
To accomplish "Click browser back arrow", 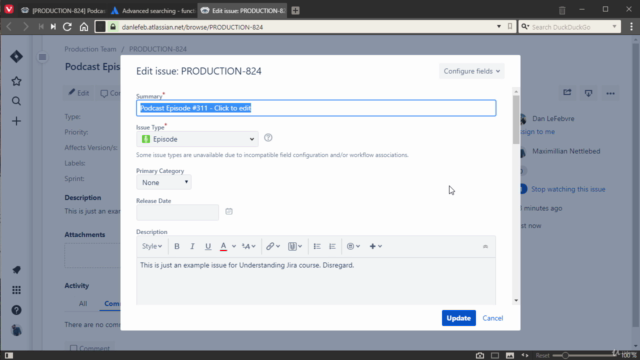I will 9,27.
